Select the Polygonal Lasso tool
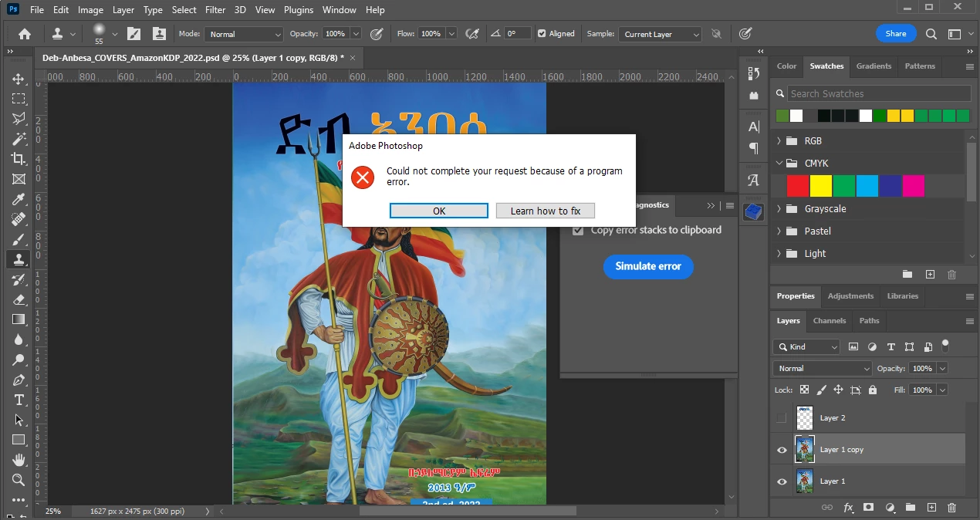 click(19, 119)
